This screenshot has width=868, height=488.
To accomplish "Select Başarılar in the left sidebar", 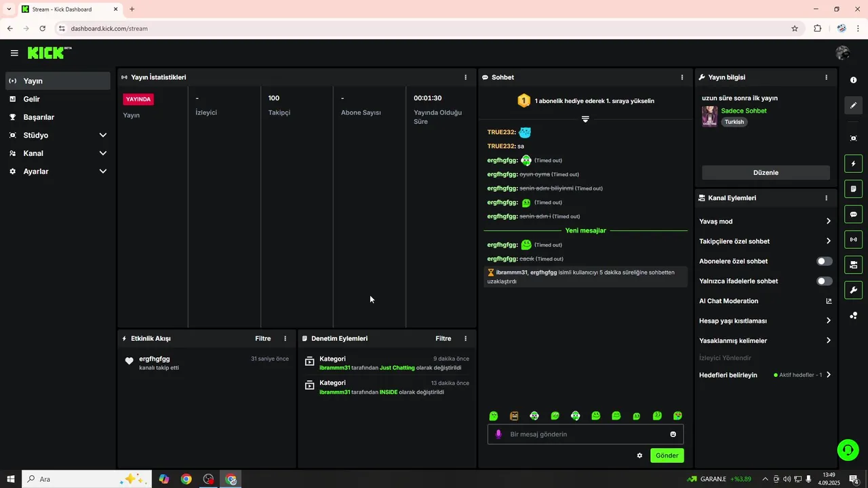I will coord(58,117).
